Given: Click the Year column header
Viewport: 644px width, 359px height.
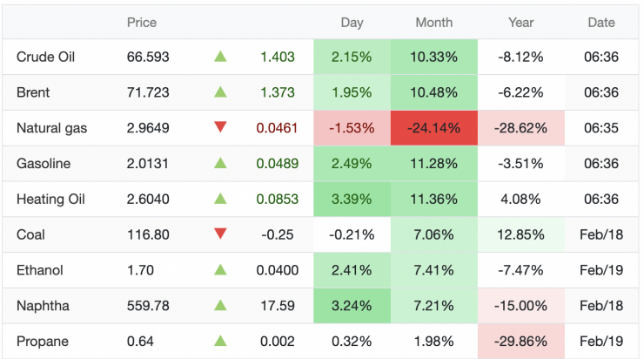Looking at the screenshot, I should pos(520,23).
